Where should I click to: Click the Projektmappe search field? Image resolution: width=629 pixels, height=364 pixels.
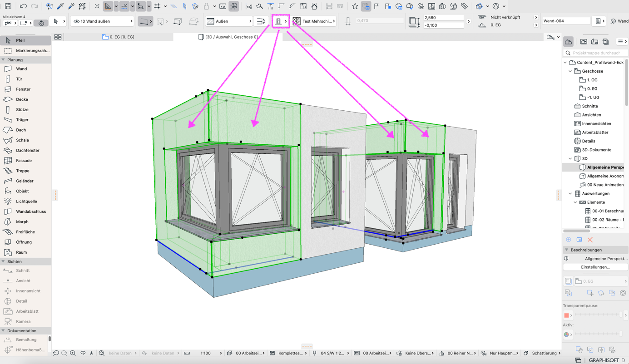(595, 53)
